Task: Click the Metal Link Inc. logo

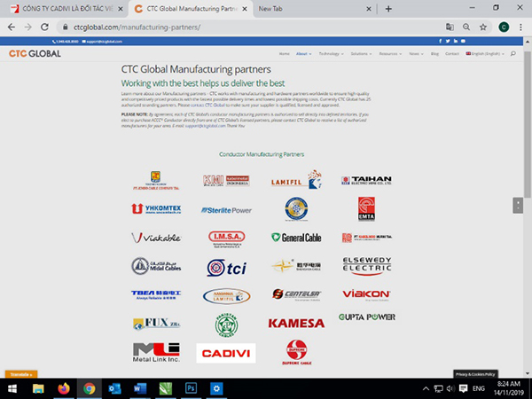Action: tap(156, 352)
